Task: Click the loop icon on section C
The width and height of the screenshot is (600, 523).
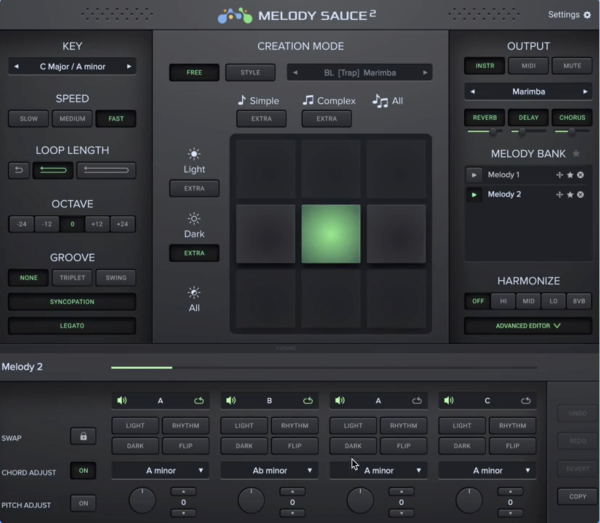Action: 524,400
